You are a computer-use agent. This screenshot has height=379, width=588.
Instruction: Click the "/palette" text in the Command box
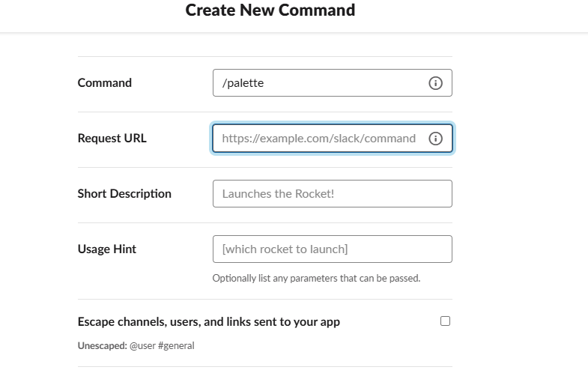(243, 83)
